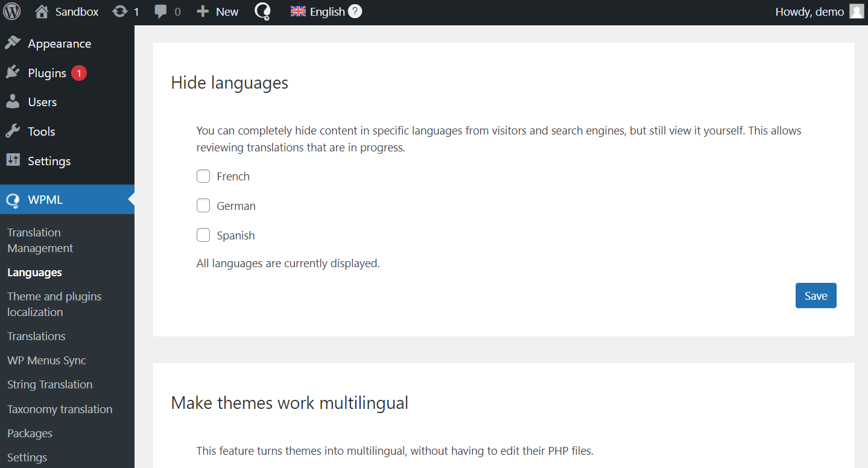Click the Users icon in the sidebar
Image resolution: width=868 pixels, height=468 pixels.
(13, 101)
